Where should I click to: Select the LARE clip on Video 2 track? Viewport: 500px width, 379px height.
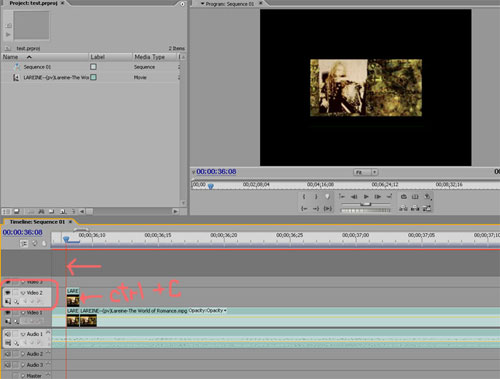(x=73, y=297)
